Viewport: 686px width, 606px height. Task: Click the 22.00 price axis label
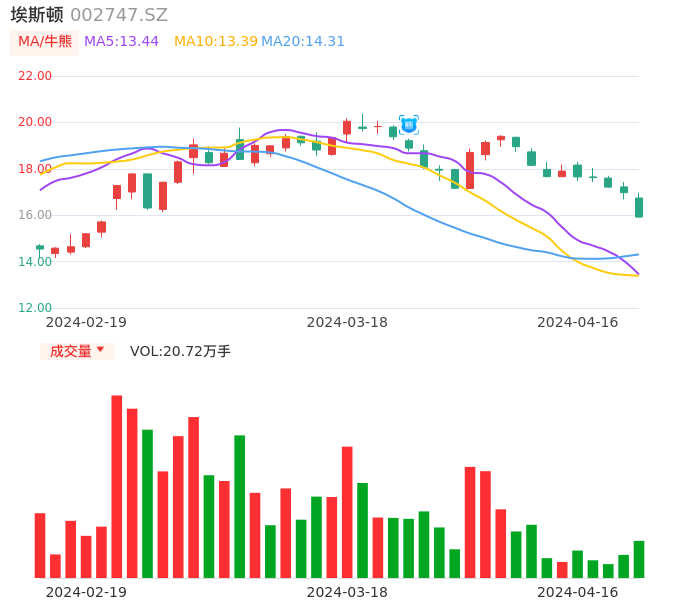[35, 76]
